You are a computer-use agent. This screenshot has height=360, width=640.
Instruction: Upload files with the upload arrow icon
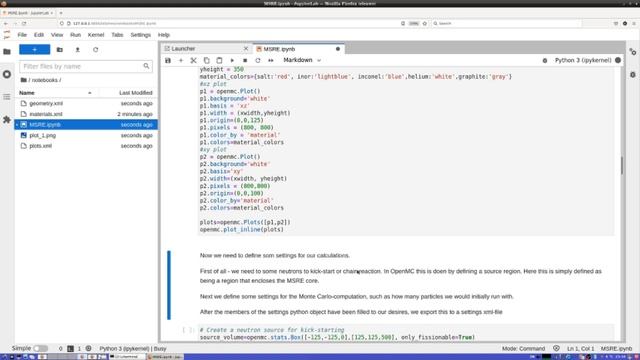pos(78,49)
